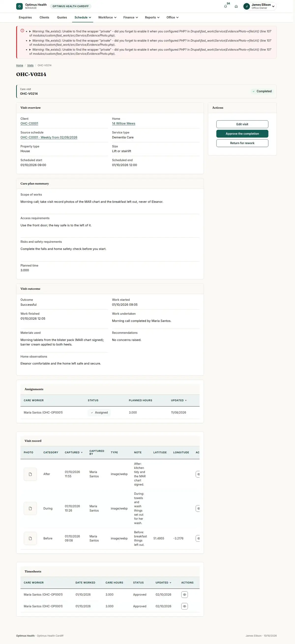
Task: Click the red warning alert icon
Action: tap(22, 31)
